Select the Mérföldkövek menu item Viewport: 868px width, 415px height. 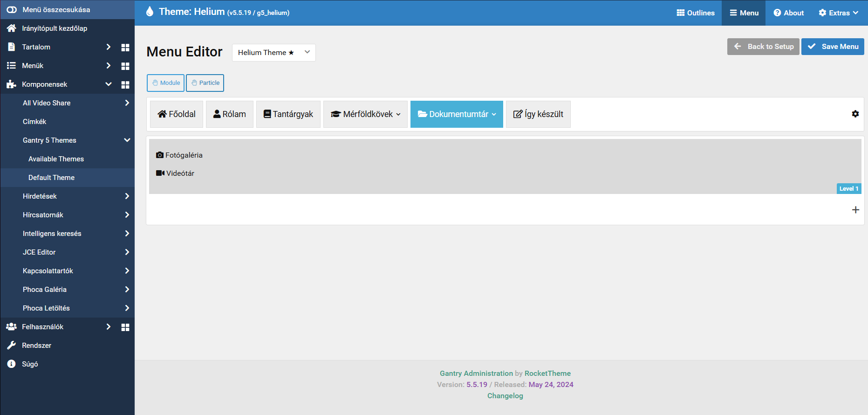[365, 114]
